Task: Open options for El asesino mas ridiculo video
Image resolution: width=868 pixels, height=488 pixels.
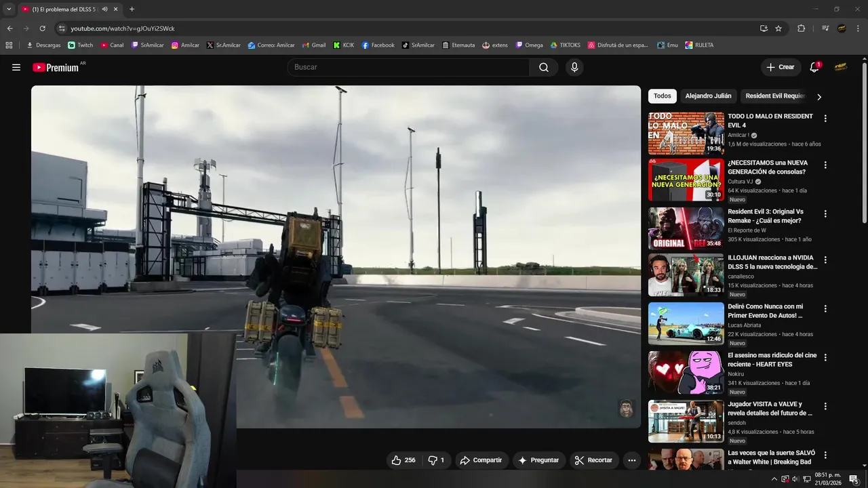Action: click(825, 357)
